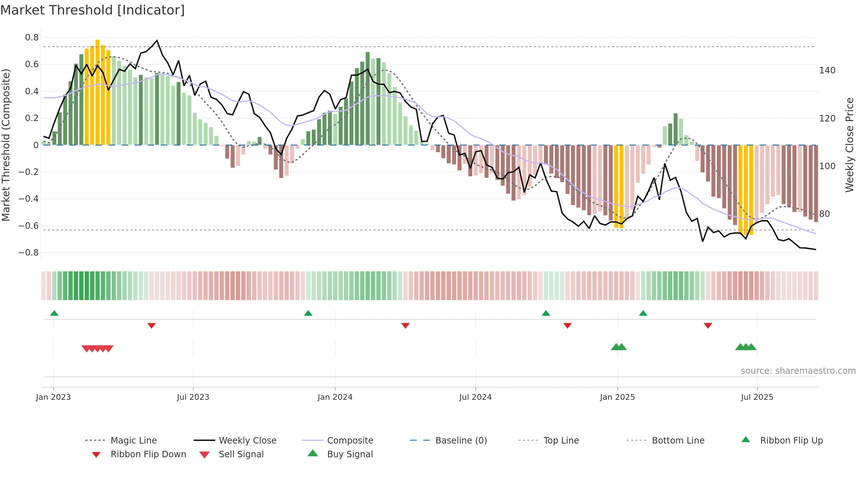Click the source: sharemaestro.com text
The width and height of the screenshot is (868, 488).
tap(798, 371)
